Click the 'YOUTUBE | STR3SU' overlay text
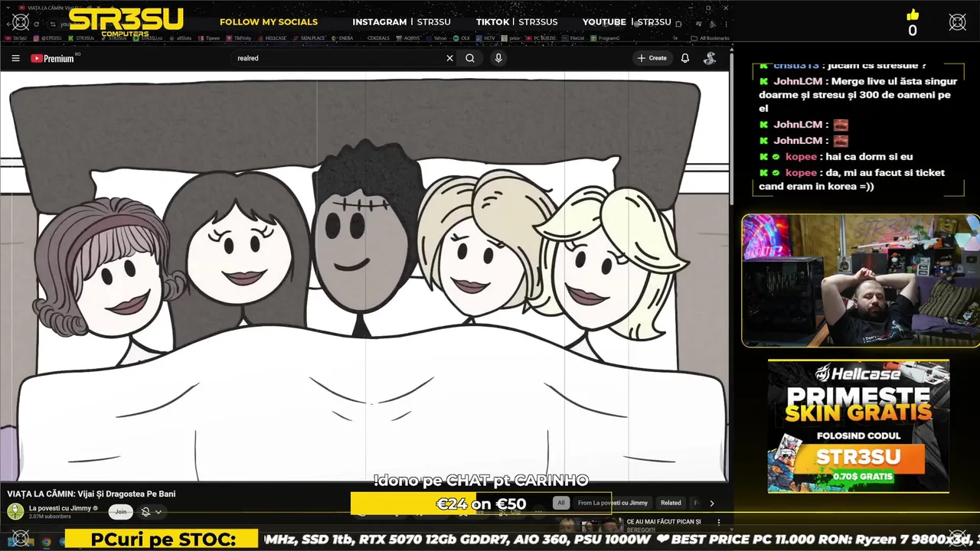The width and height of the screenshot is (980, 551). [626, 22]
